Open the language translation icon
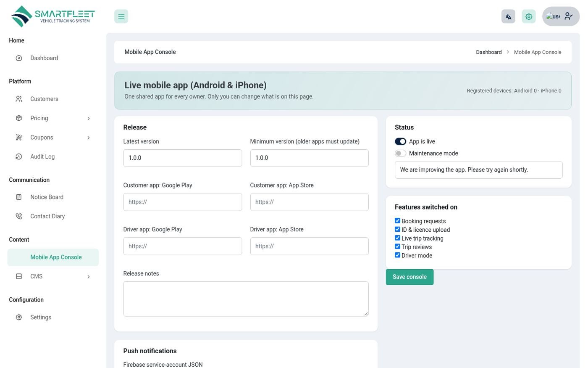The image size is (588, 368). [x=508, y=16]
